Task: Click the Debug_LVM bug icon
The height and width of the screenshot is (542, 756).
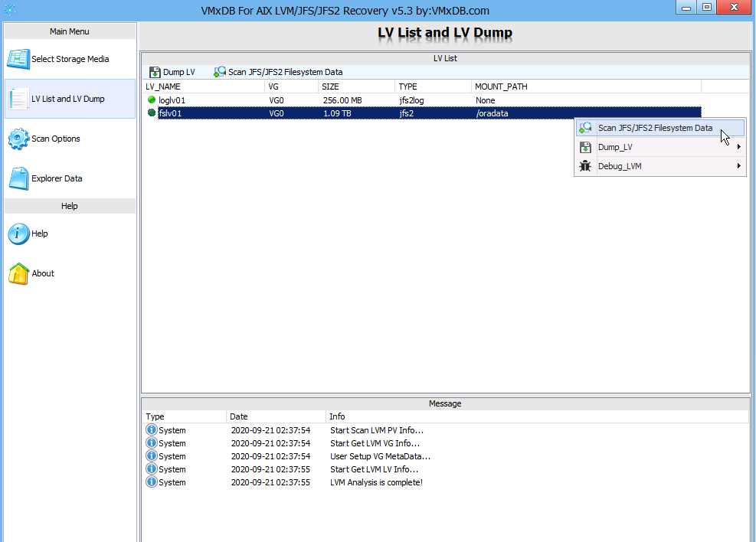Action: (x=585, y=166)
